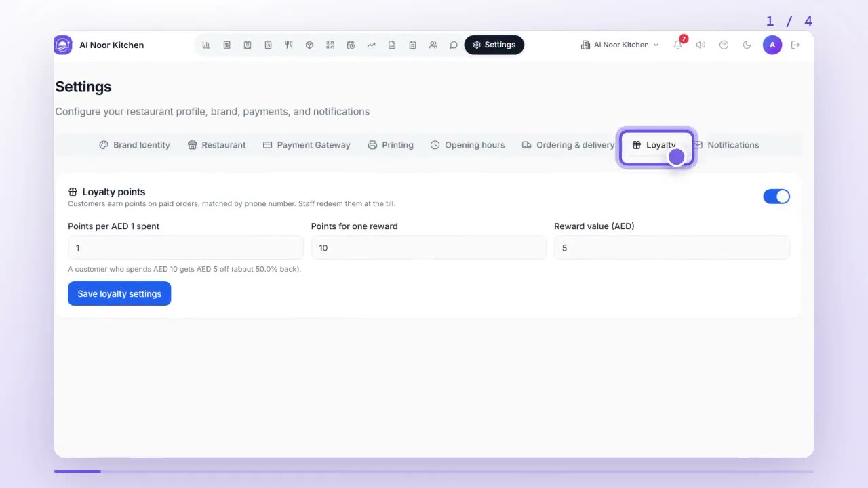Open the fork and knife menu icon
The height and width of the screenshot is (488, 868).
pyautogui.click(x=289, y=45)
